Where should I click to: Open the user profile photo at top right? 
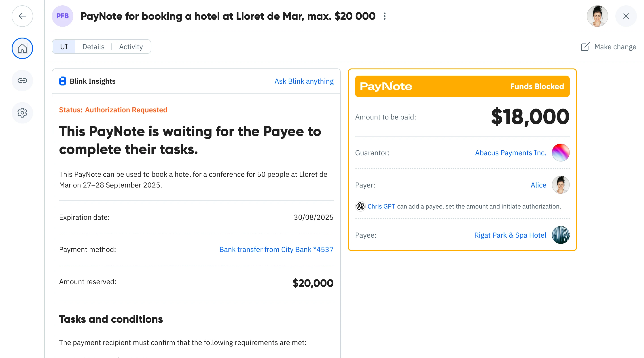(597, 16)
